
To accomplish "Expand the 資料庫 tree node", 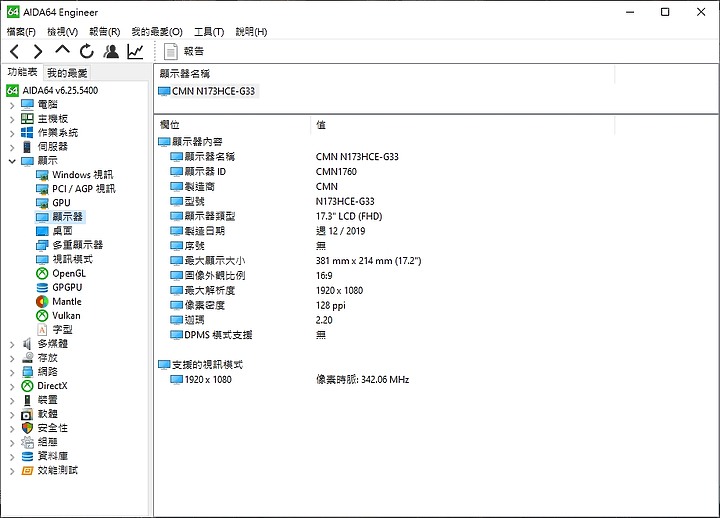I will point(12,457).
